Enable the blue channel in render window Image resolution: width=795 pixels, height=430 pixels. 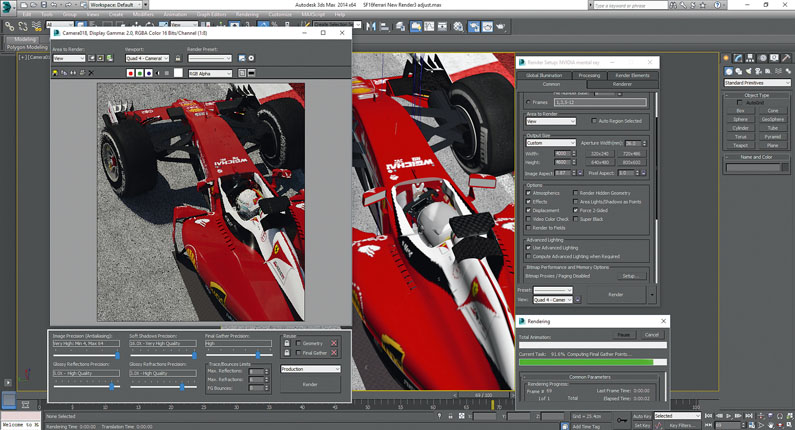(149, 73)
